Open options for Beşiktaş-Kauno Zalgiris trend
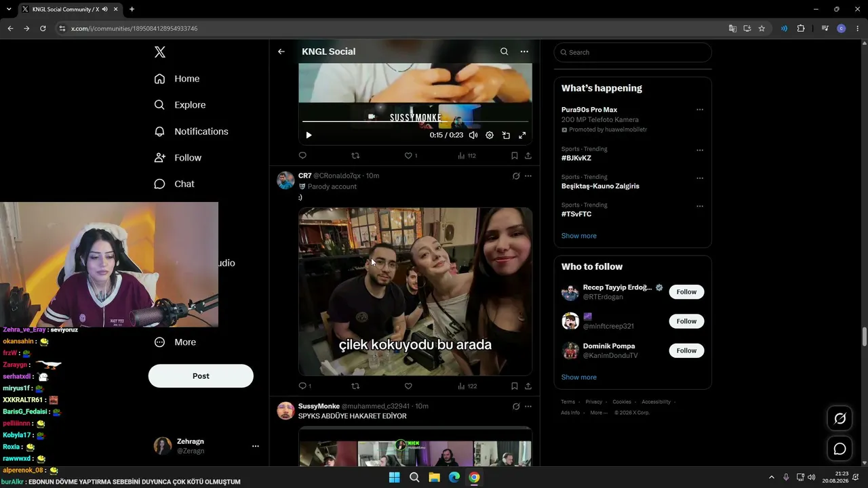The width and height of the screenshot is (868, 488). [x=700, y=178]
